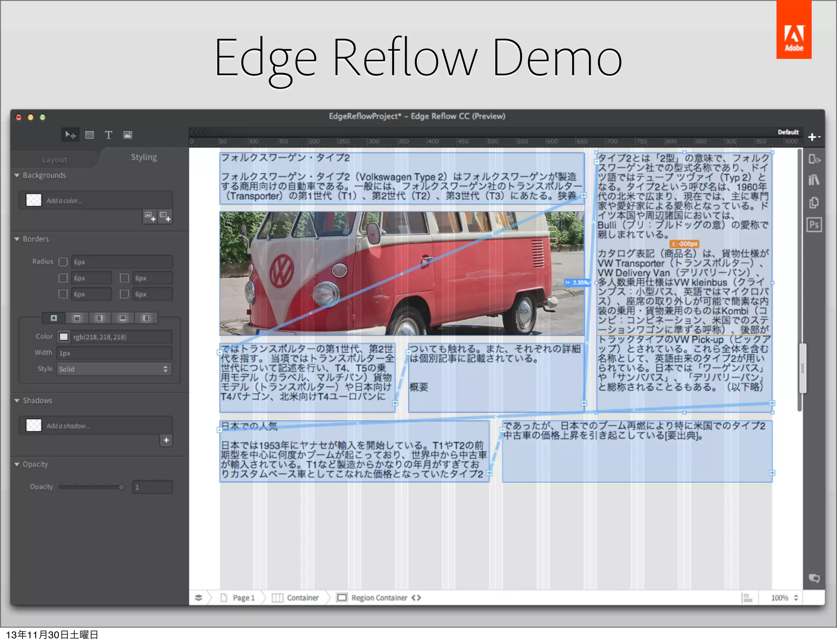Open the pages panel icon

(814, 202)
